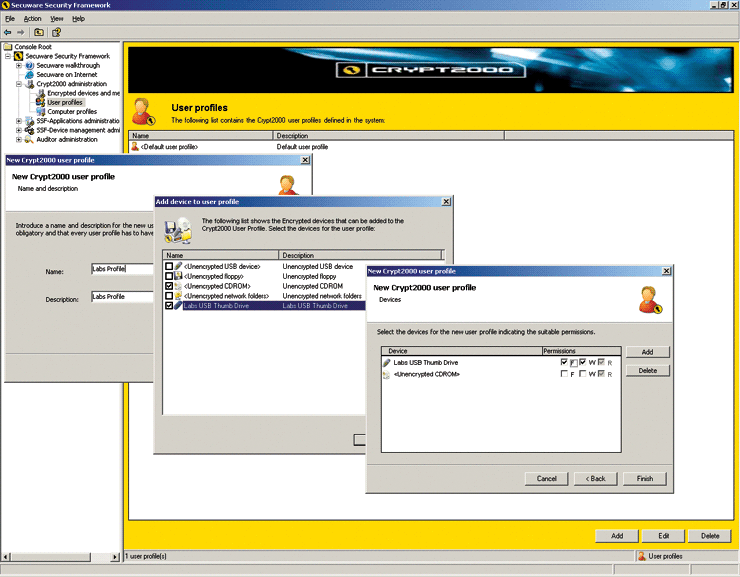Open the File menu
Screen dimensions: 740x577
coord(10,19)
